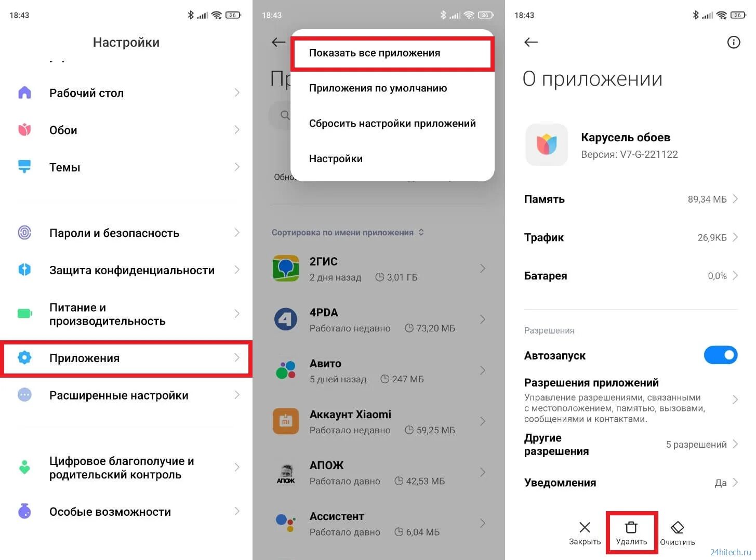Screen dimensions: 756x560
Task: Open the 4PDA app icon
Action: tap(286, 319)
